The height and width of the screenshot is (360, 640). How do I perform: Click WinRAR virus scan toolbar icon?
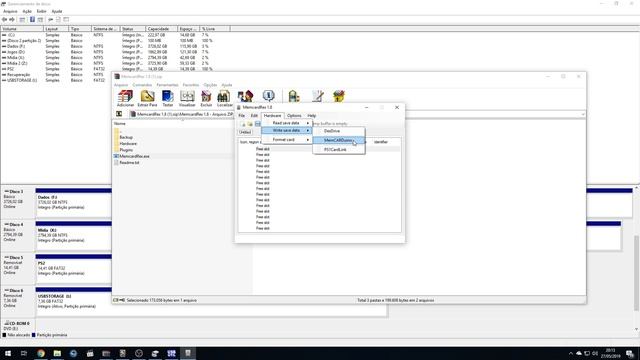[294, 96]
